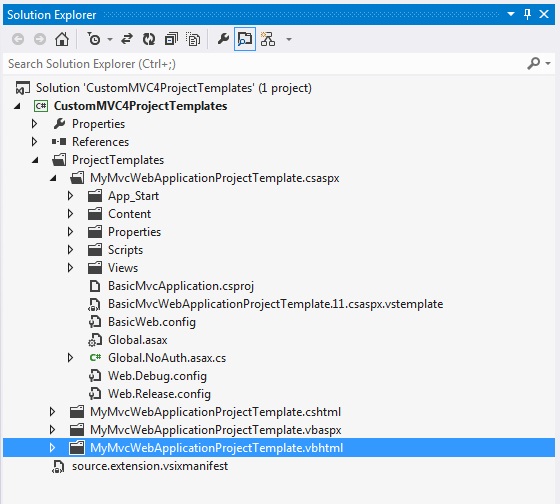This screenshot has height=504, width=560.
Task: Select the Solution 'CustomMVC4ProjectTemplates' node
Action: 174,88
